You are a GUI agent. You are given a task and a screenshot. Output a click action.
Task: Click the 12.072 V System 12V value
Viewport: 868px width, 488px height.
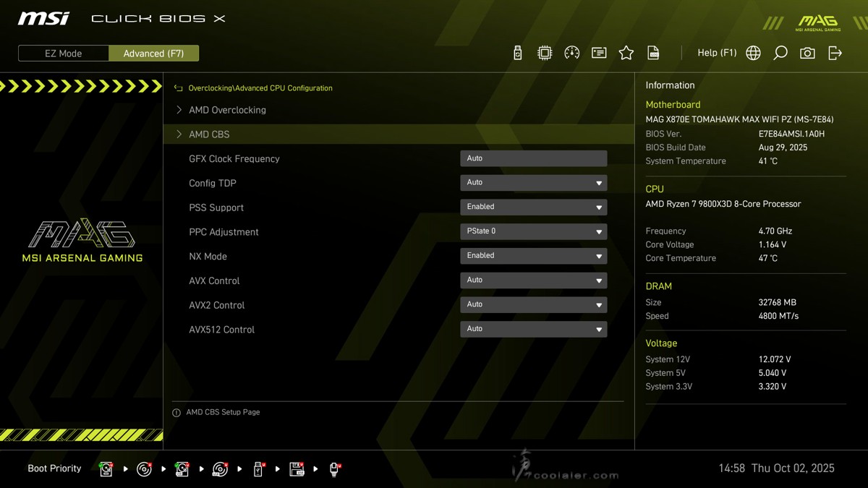tap(774, 359)
